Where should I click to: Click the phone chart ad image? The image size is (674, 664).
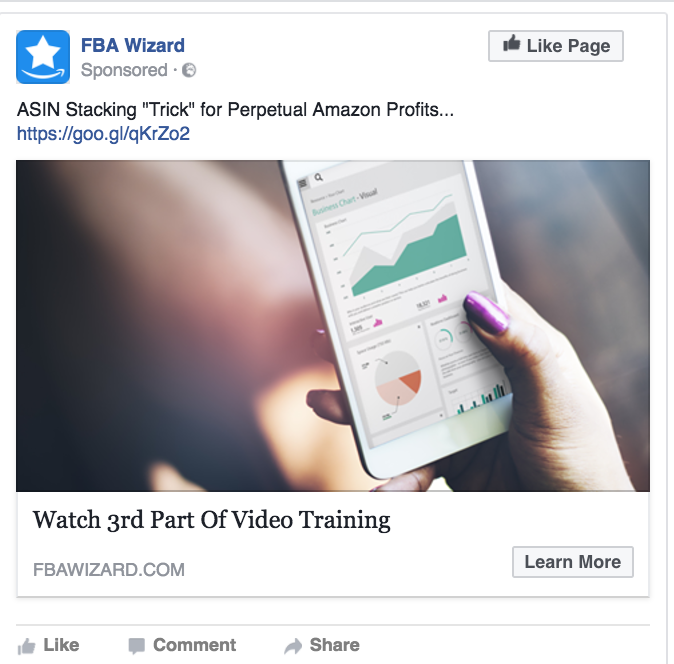point(333,326)
